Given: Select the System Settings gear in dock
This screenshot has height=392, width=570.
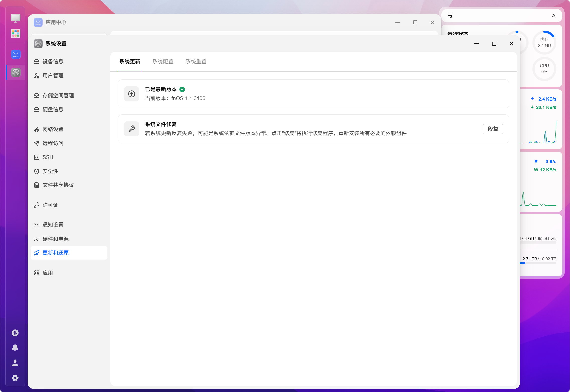Looking at the screenshot, I should pos(16,72).
